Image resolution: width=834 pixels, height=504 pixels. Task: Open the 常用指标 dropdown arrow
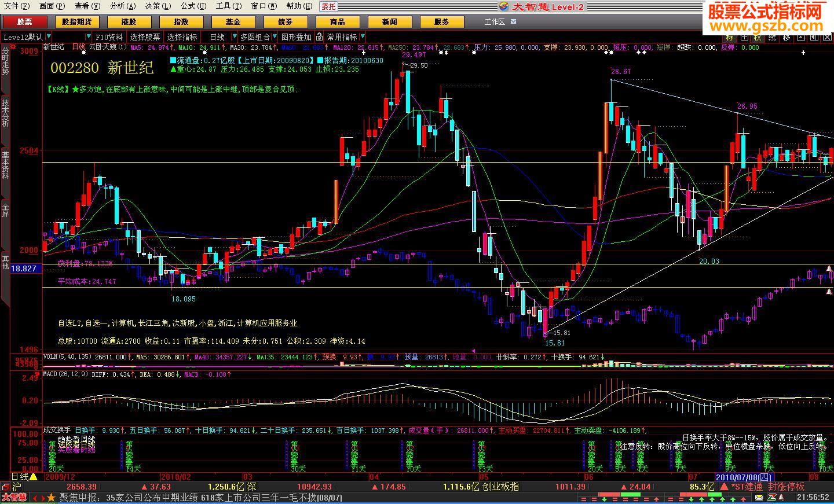(x=362, y=37)
